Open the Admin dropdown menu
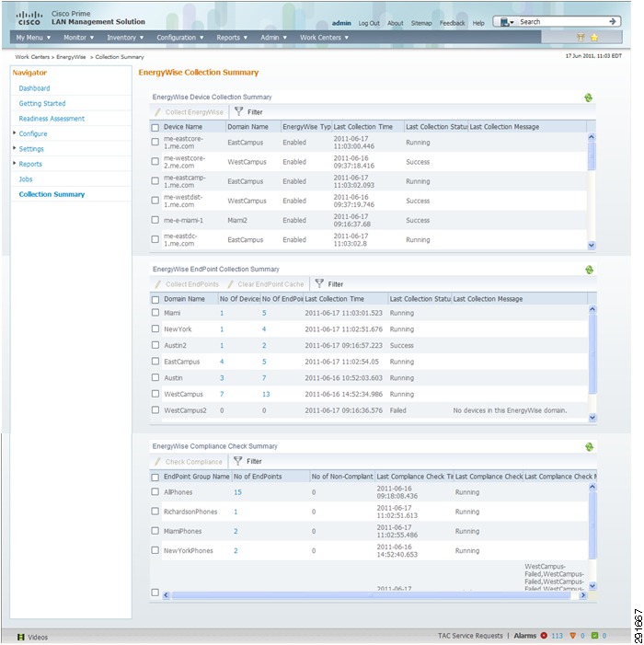The height and width of the screenshot is (645, 644). 273,38
